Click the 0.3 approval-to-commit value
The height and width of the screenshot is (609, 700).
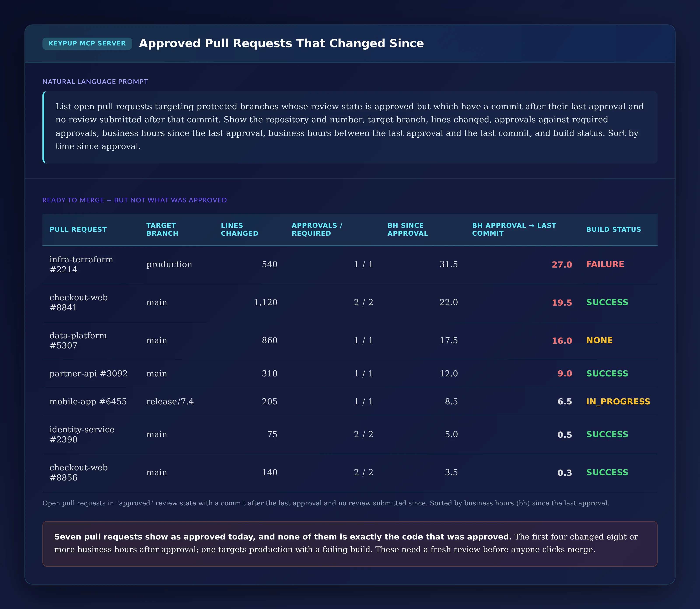(x=565, y=473)
